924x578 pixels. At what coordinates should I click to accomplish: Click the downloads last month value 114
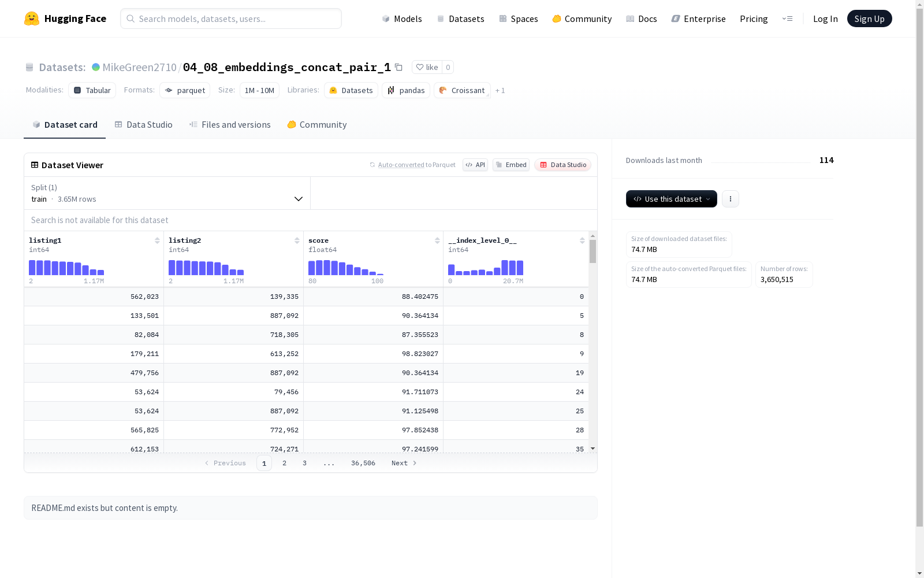(826, 160)
